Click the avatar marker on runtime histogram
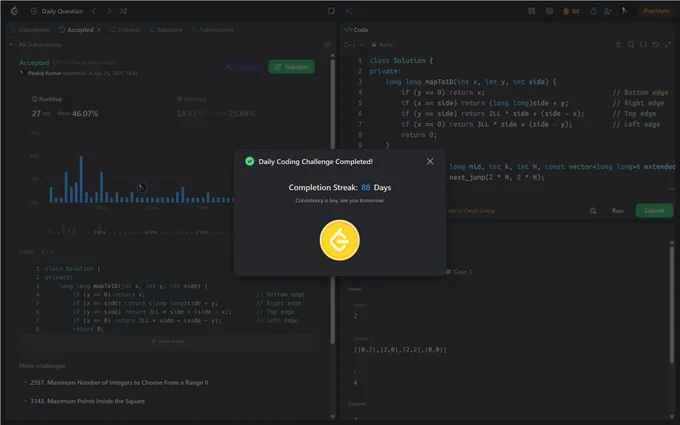680x425 pixels. click(x=141, y=188)
